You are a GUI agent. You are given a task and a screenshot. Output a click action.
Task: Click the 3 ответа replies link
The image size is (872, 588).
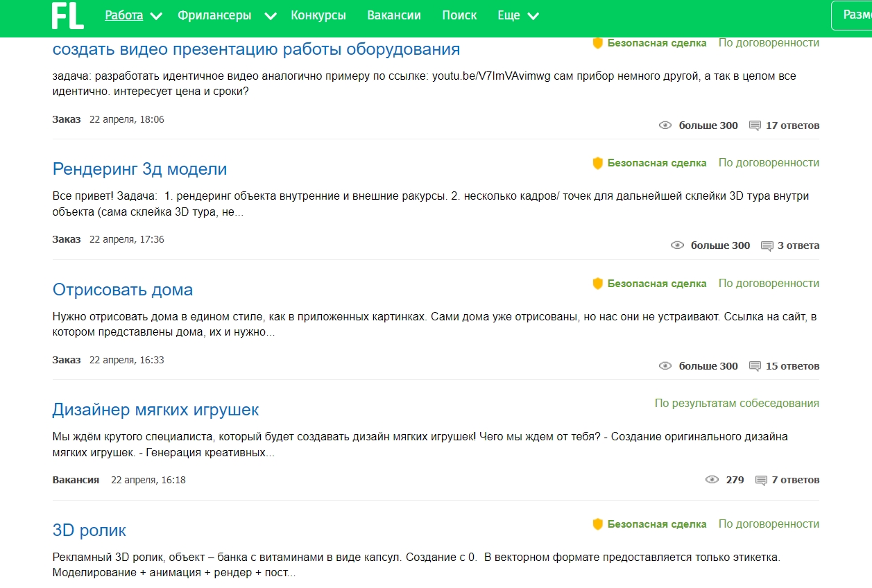coord(798,245)
